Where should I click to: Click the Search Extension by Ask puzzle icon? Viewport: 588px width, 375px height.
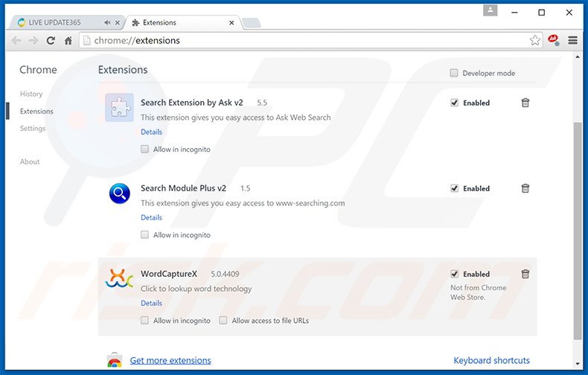click(119, 108)
